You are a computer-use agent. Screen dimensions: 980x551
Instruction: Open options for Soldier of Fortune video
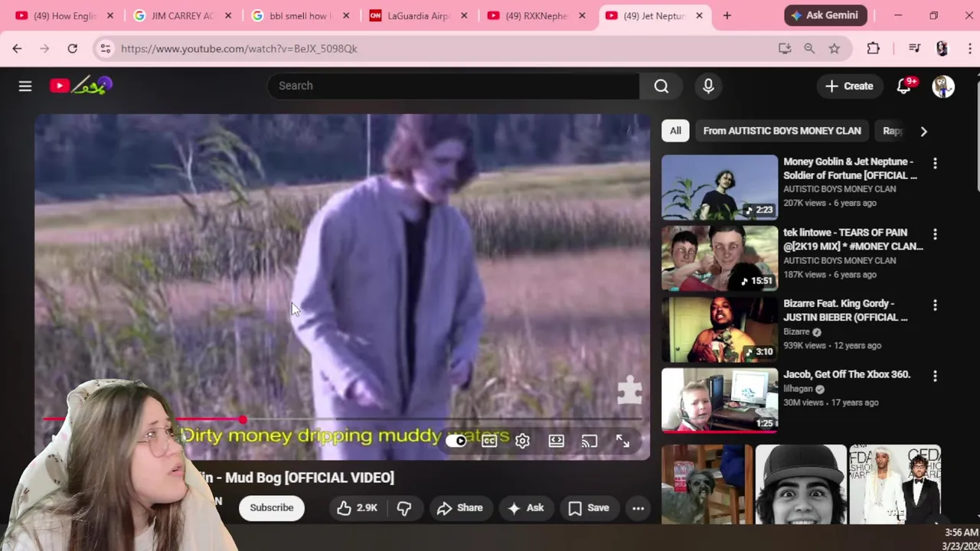(935, 164)
